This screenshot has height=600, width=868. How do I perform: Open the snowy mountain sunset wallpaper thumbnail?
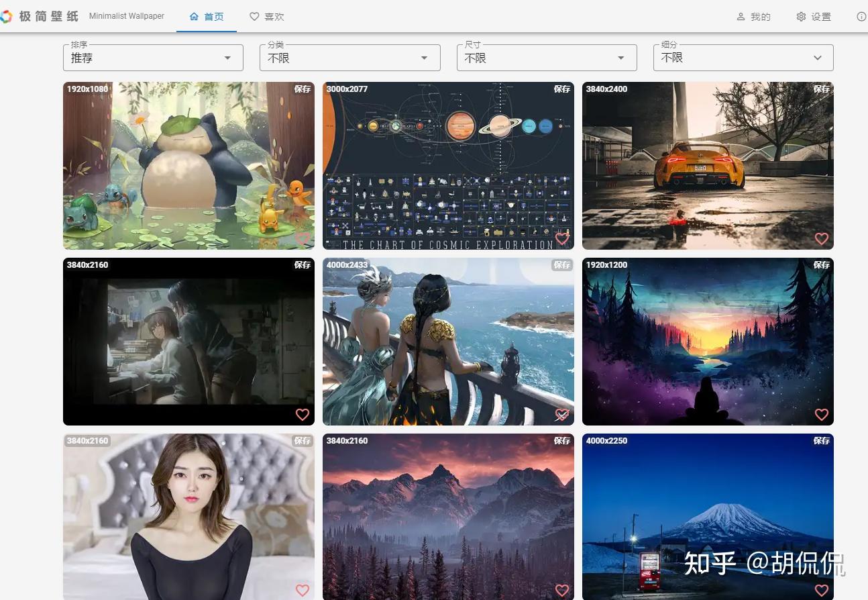pyautogui.click(x=448, y=517)
